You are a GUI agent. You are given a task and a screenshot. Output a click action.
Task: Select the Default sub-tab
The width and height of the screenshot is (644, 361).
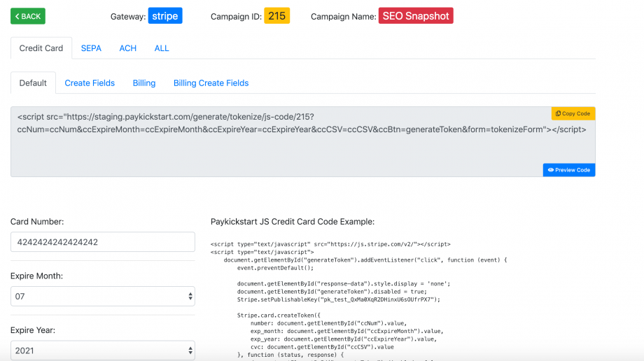point(33,83)
